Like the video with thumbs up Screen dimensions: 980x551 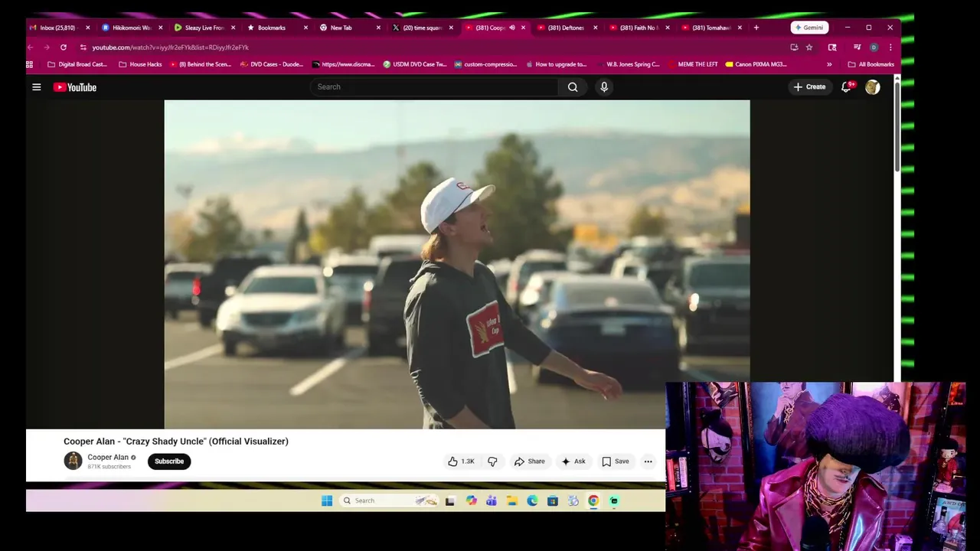[461, 461]
